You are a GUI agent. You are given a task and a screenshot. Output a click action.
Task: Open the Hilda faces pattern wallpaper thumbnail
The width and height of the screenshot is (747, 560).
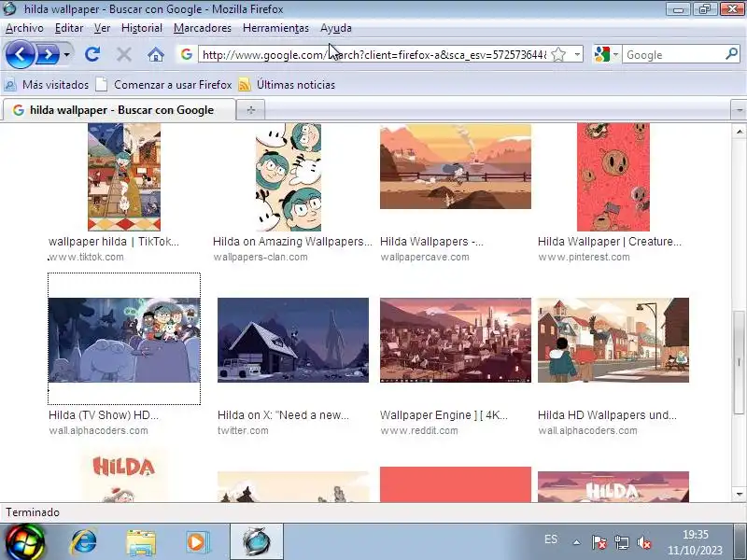289,176
